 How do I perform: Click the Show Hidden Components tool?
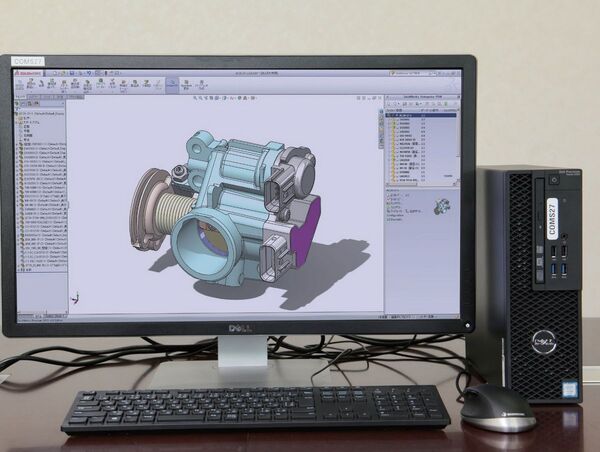(x=88, y=86)
